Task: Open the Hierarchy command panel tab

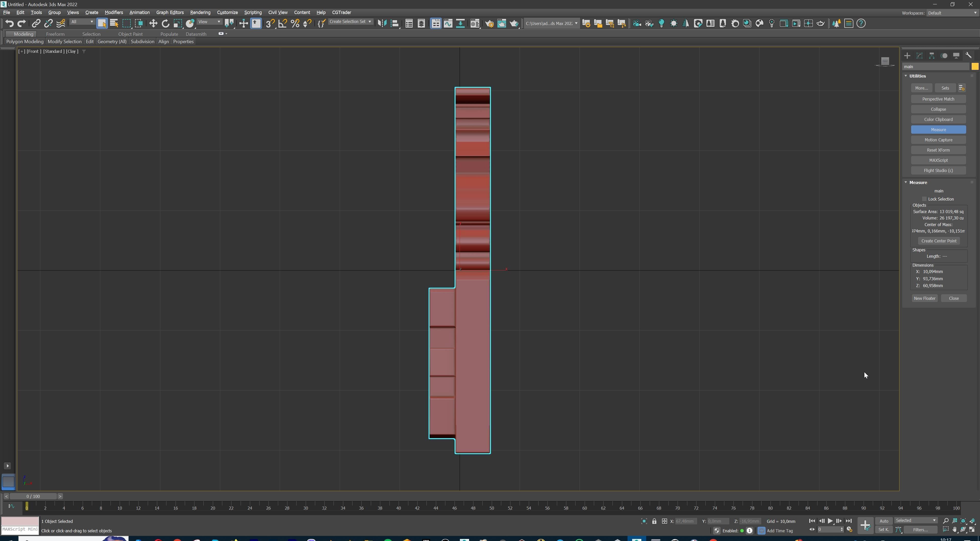Action: pos(932,56)
